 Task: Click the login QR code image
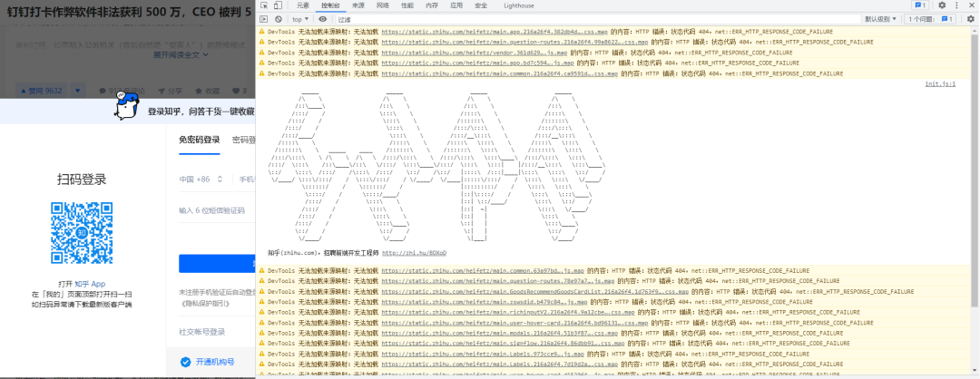click(x=82, y=233)
